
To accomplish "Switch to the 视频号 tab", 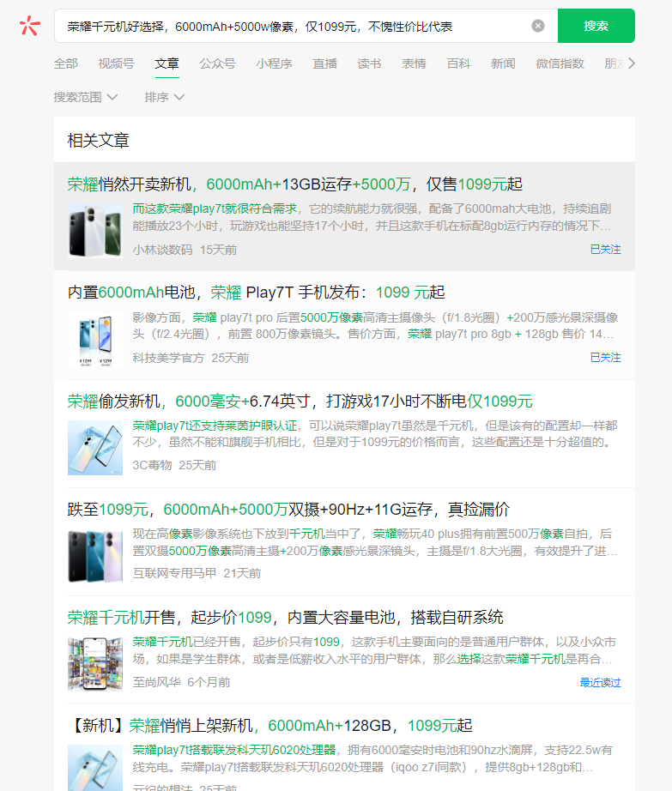I will (x=116, y=63).
